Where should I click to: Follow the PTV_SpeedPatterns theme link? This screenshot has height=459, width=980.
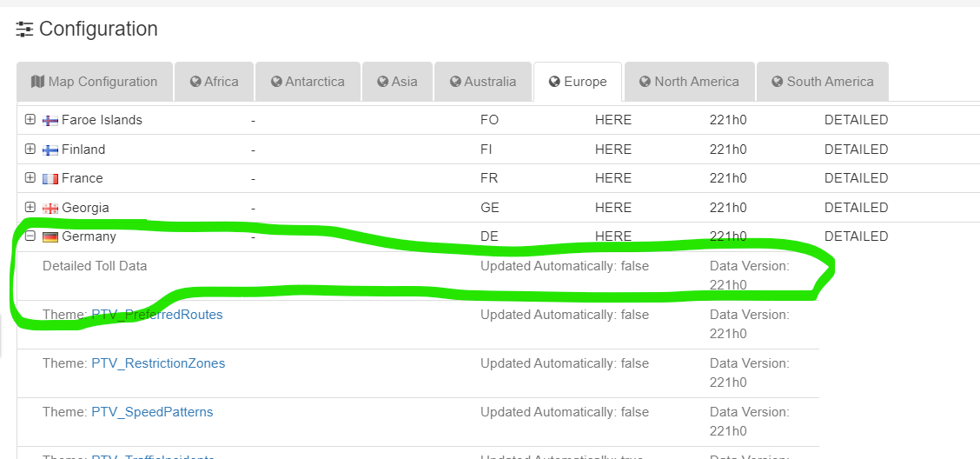pos(152,412)
